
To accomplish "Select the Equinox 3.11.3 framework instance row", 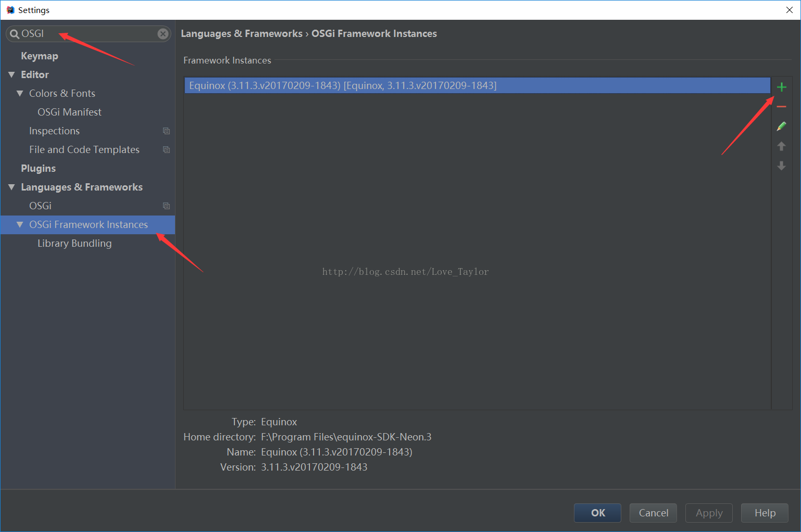I will coord(477,85).
